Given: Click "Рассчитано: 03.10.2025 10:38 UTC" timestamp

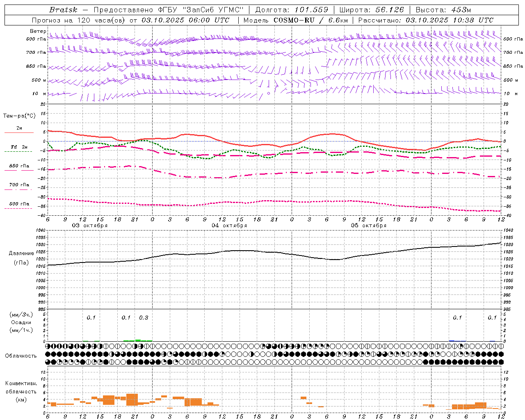Looking at the screenshot, I should 426,20.
